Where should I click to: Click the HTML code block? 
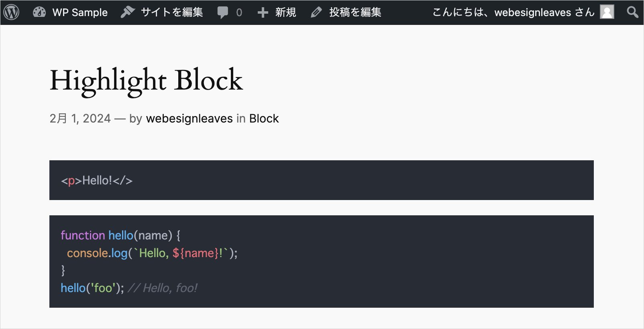321,180
